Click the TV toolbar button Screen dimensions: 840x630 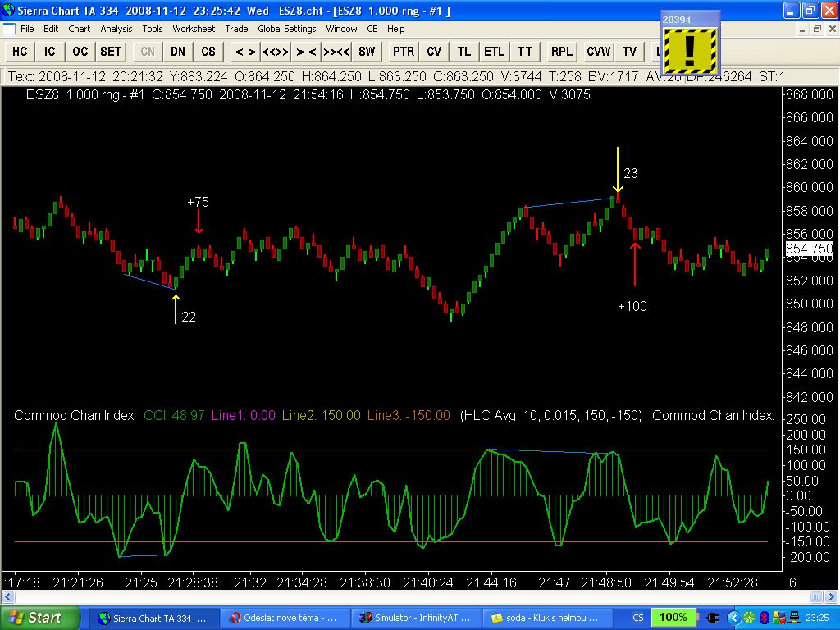tap(629, 52)
